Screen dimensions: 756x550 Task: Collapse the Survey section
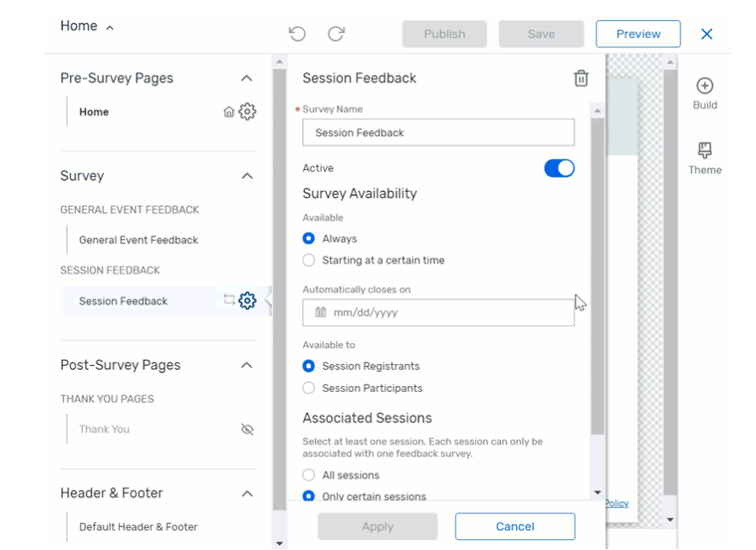247,176
